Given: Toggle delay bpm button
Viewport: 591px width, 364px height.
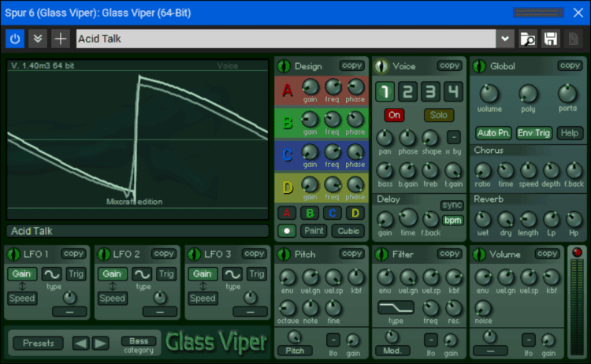Looking at the screenshot, I should (452, 220).
